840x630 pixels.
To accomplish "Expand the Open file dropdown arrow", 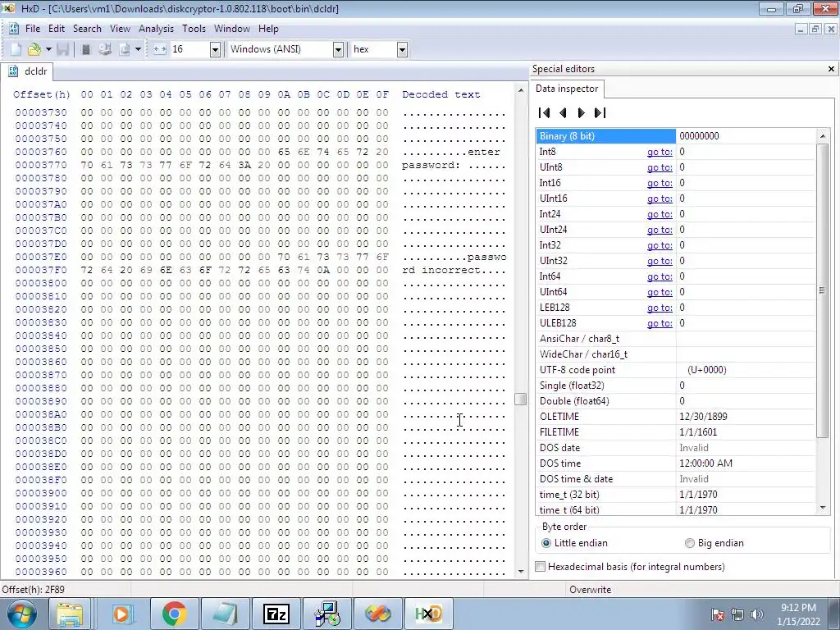I will (48, 49).
